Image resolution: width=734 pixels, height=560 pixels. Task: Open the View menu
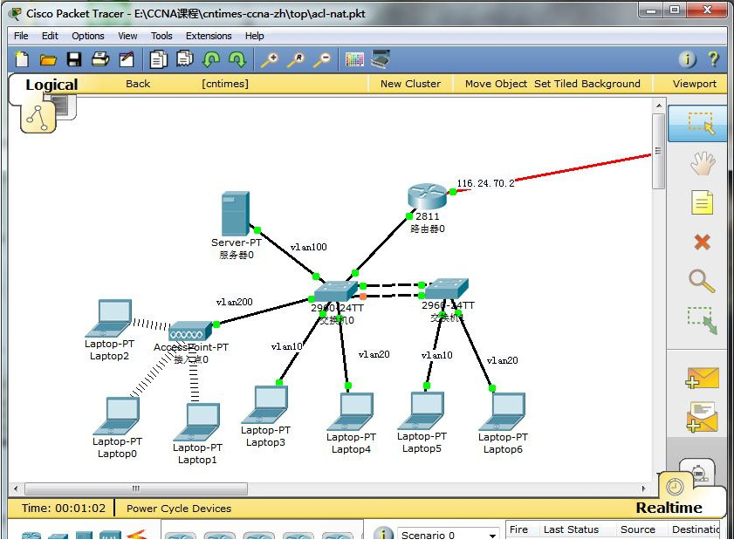pos(127,36)
